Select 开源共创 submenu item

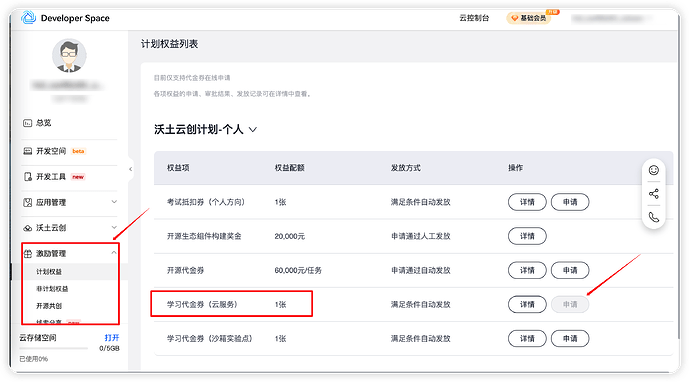49,306
